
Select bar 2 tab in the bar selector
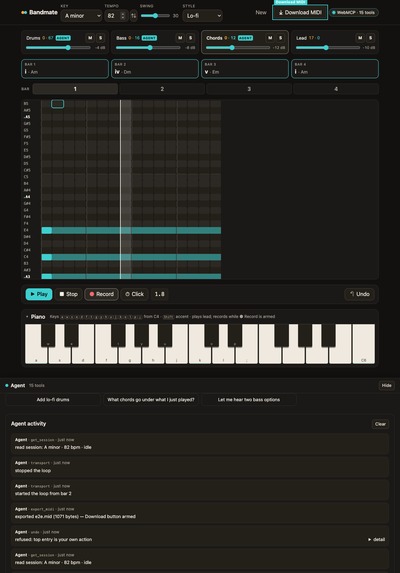162,89
